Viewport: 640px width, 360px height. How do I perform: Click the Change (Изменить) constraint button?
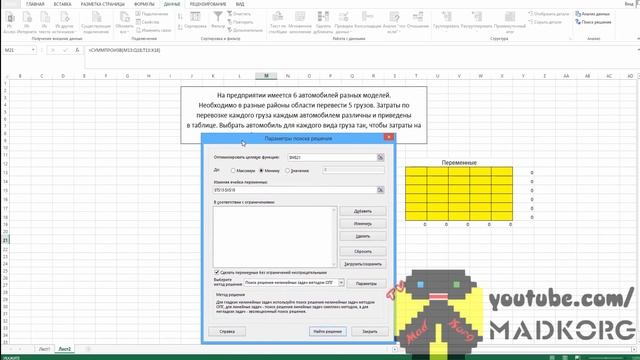[362, 224]
